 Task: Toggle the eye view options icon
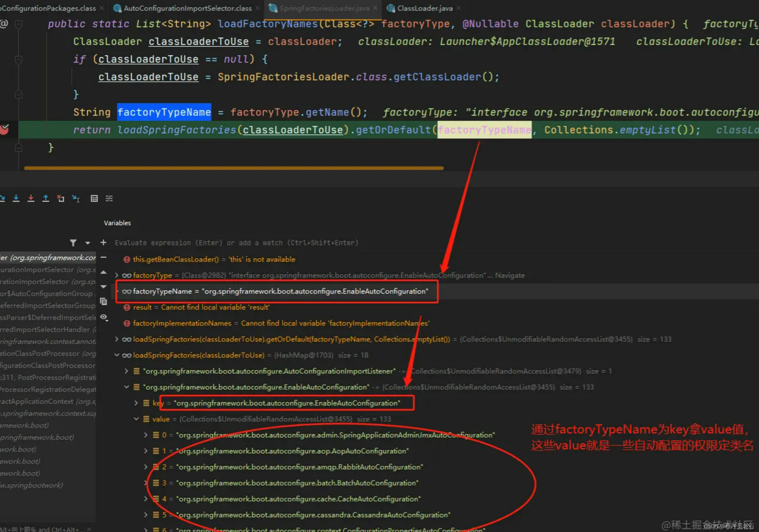(104, 318)
